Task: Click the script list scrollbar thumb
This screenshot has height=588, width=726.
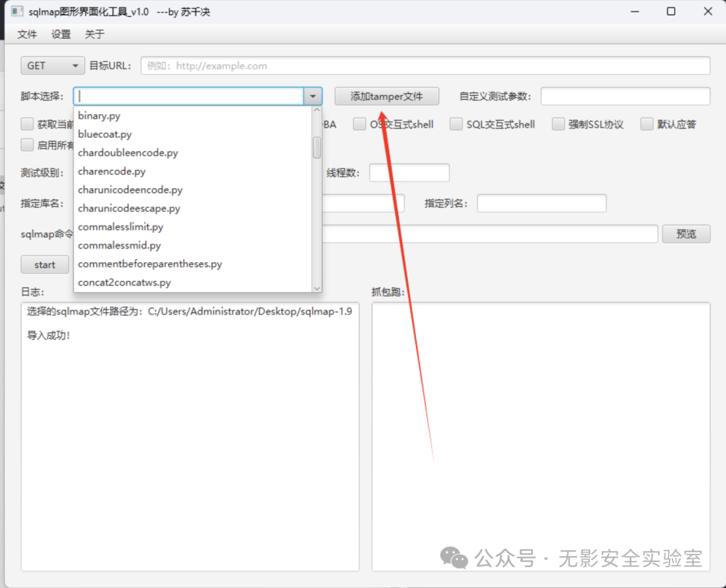Action: click(x=317, y=148)
